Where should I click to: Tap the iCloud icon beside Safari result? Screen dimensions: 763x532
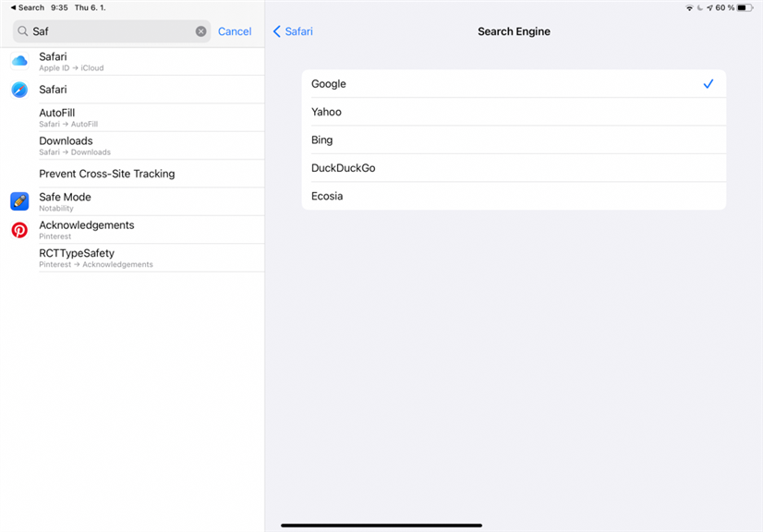click(x=19, y=61)
